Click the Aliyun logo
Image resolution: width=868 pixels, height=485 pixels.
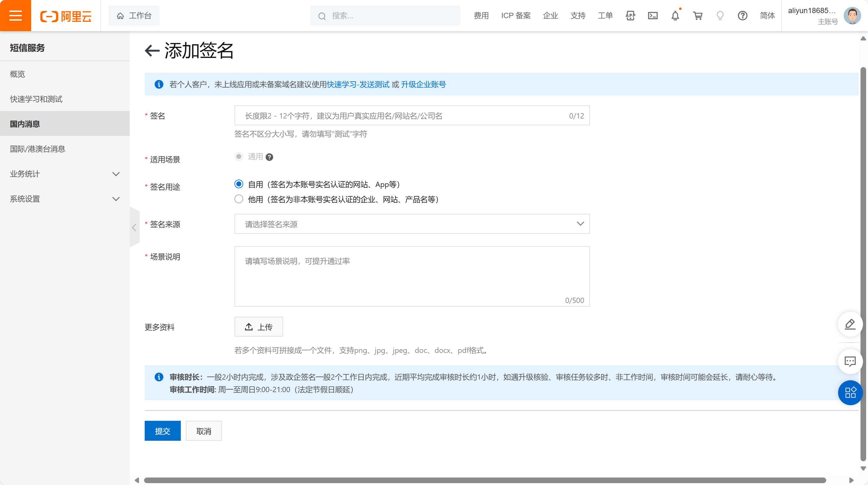coord(66,16)
